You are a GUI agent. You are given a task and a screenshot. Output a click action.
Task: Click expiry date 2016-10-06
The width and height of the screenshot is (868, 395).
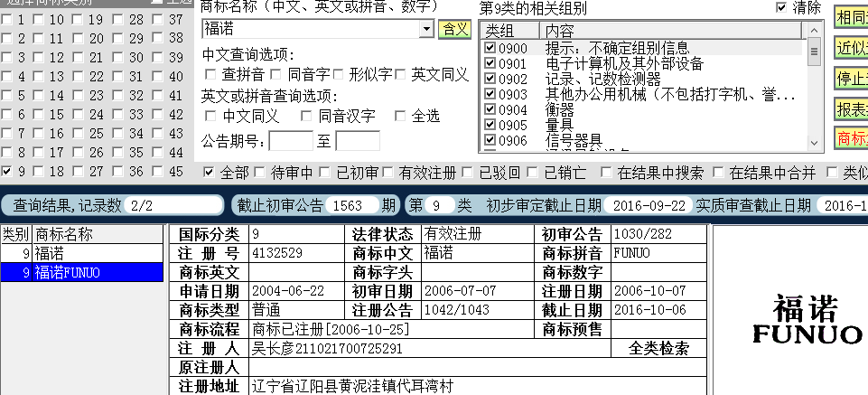[x=650, y=310]
